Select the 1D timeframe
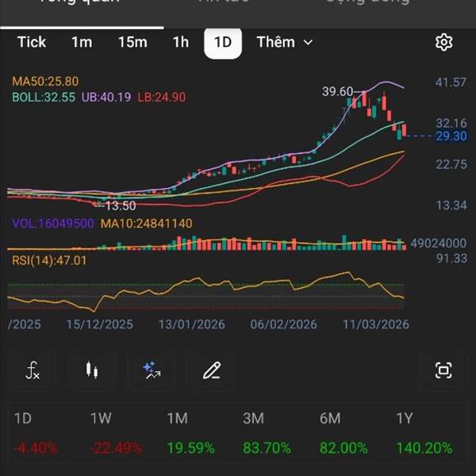 tap(223, 43)
